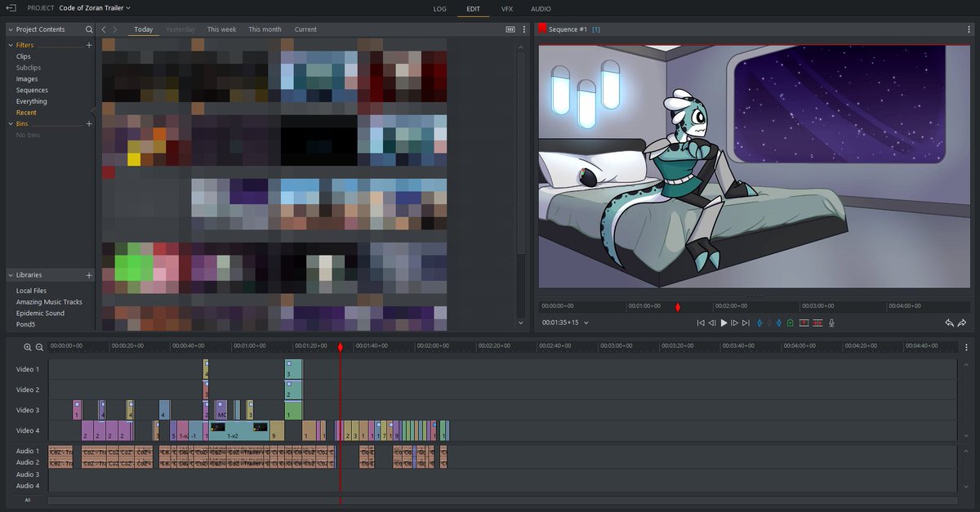This screenshot has height=512, width=980.
Task: Select the Images filter
Action: point(27,79)
